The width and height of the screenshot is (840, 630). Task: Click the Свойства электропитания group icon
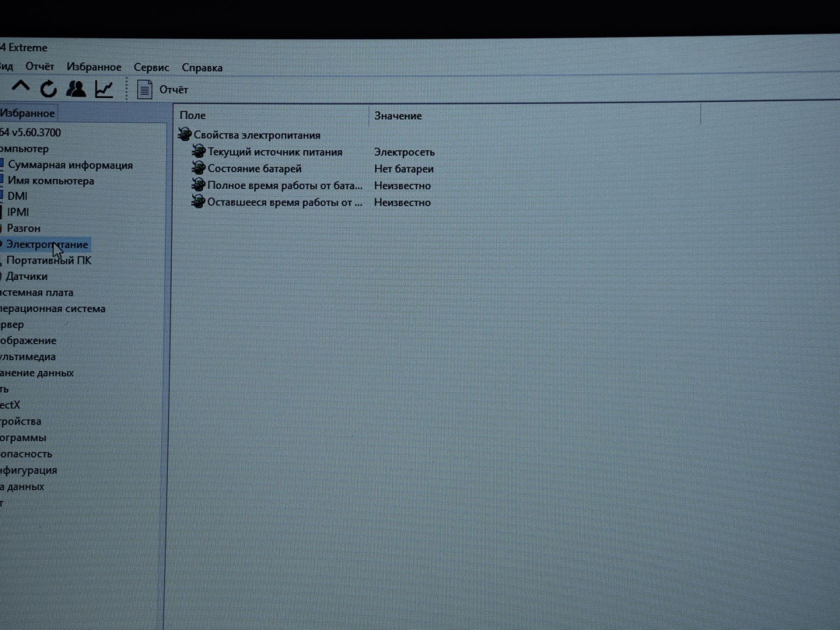pyautogui.click(x=185, y=134)
